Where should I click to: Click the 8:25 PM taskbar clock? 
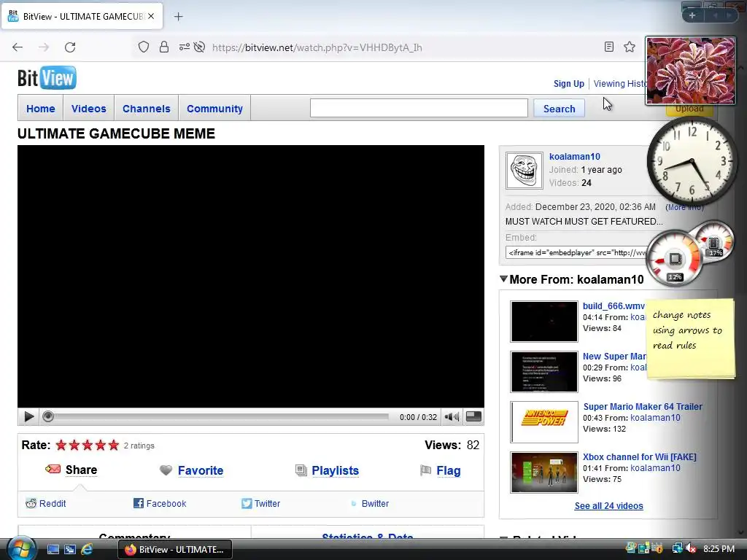[x=719, y=548]
